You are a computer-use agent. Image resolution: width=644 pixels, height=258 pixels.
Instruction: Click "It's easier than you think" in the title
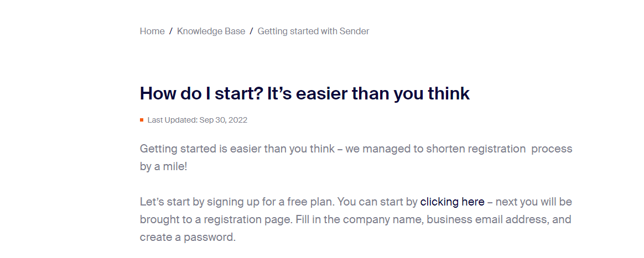pos(368,93)
